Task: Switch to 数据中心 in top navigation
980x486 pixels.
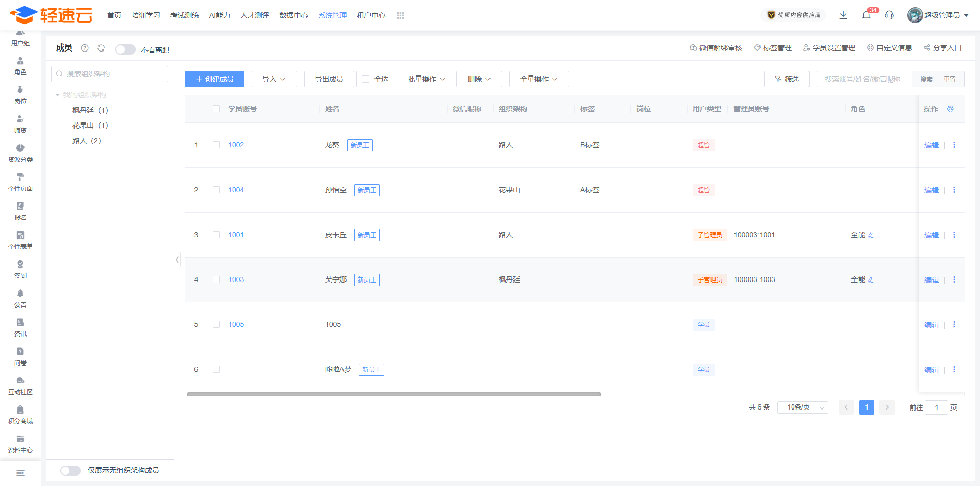Action: pyautogui.click(x=293, y=15)
